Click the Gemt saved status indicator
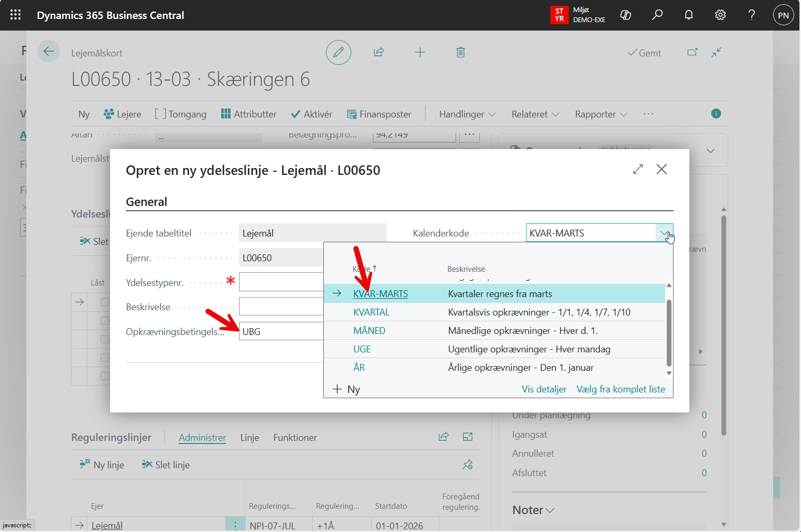 coord(645,53)
